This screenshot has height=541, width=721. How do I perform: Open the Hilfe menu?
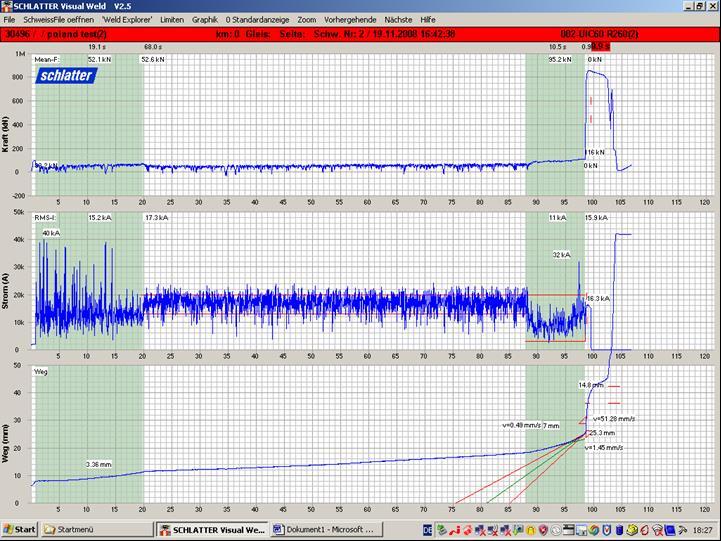[x=428, y=20]
